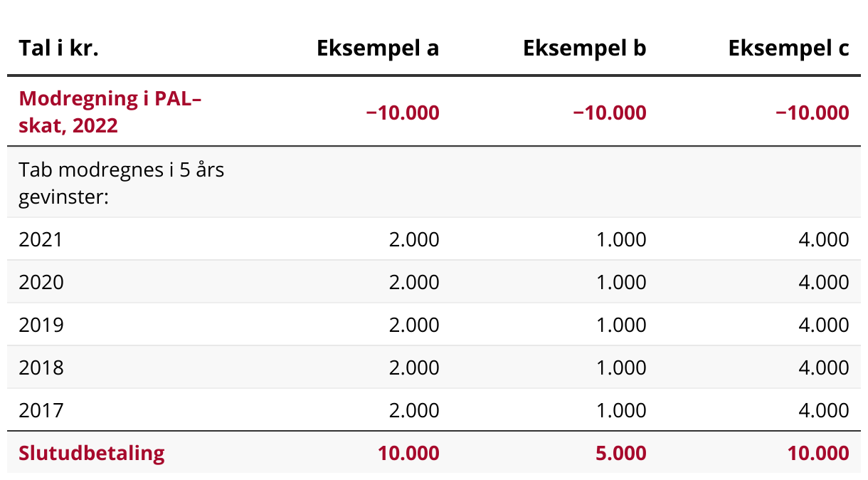Viewport: 868px width, 480px height.
Task: Click the 'Tal i kr.' column header
Action: (58, 48)
